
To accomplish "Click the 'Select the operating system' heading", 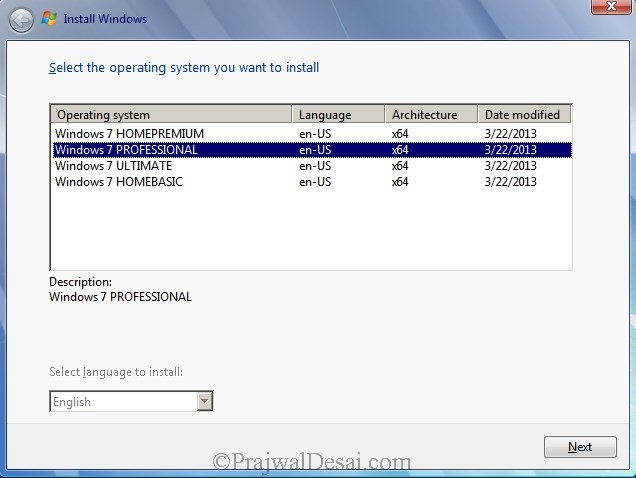I will click(x=184, y=67).
